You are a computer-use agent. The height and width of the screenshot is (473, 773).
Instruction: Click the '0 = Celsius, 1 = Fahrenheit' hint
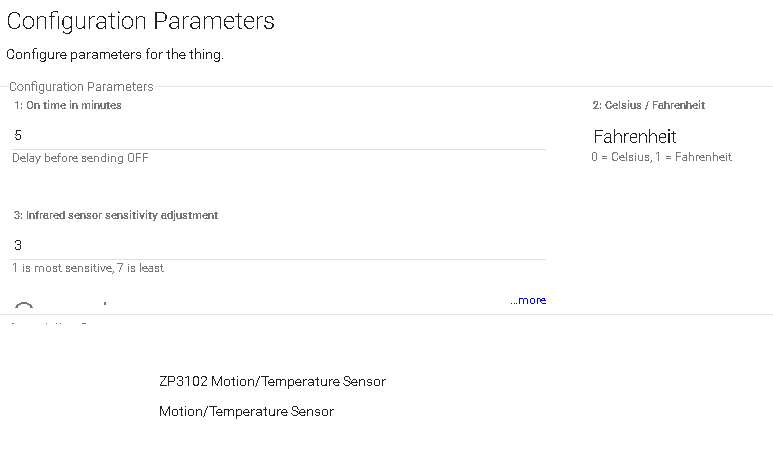coord(661,157)
